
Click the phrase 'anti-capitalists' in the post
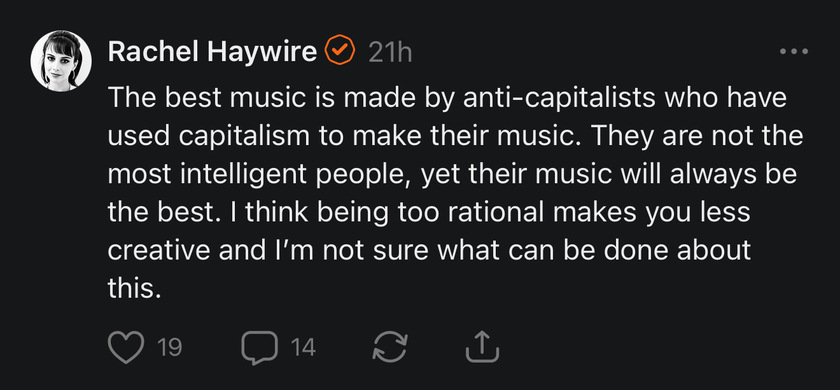[x=559, y=100]
